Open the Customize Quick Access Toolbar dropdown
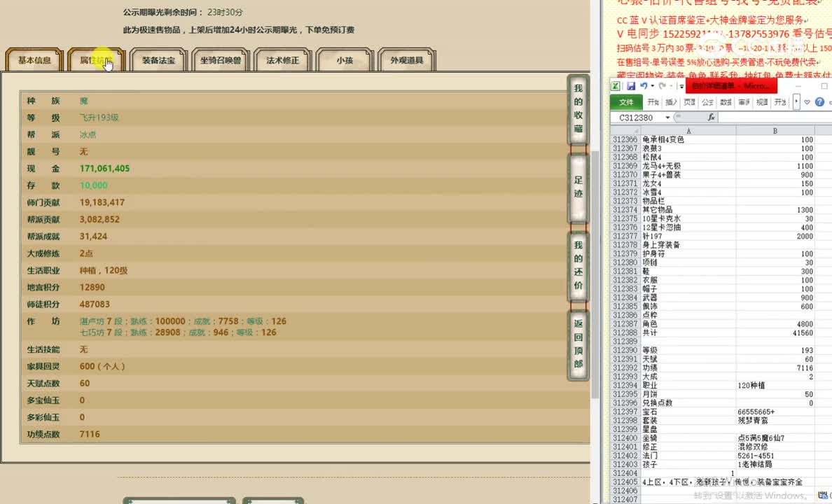 (681, 85)
